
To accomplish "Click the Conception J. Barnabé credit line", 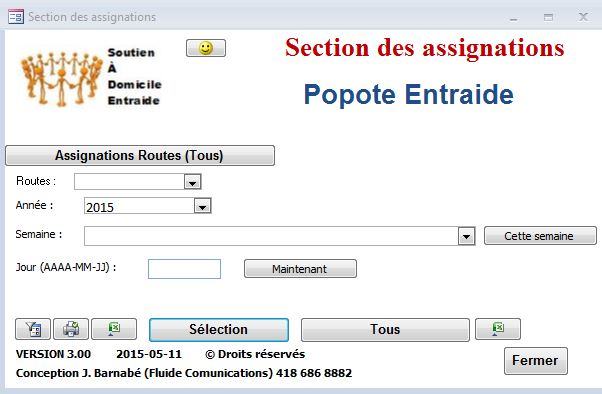I will coord(184,373).
